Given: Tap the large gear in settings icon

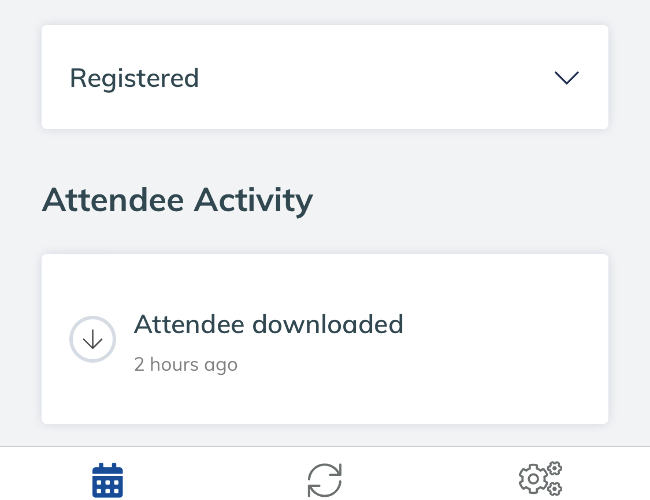Looking at the screenshot, I should [534, 479].
